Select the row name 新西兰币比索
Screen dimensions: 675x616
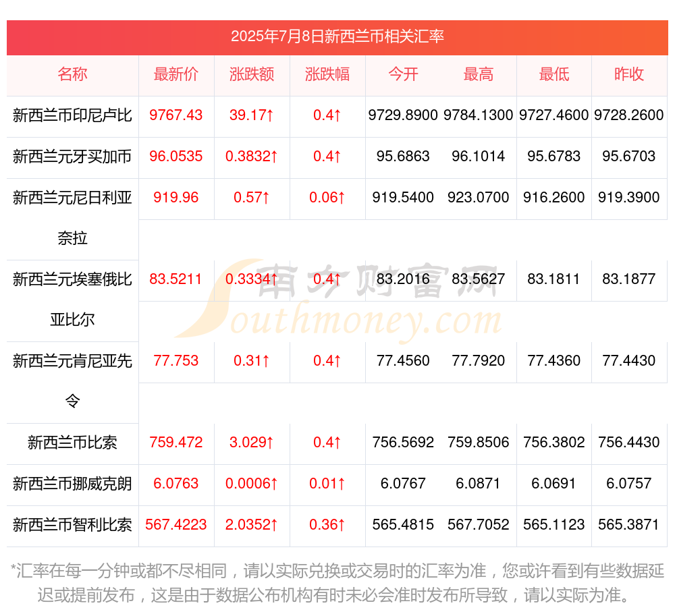click(x=72, y=443)
